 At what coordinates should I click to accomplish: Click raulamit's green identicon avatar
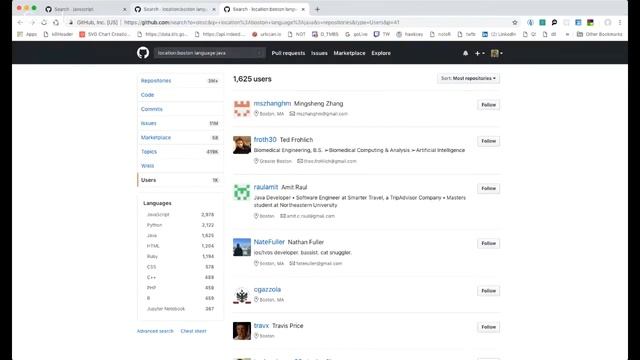coord(242,192)
